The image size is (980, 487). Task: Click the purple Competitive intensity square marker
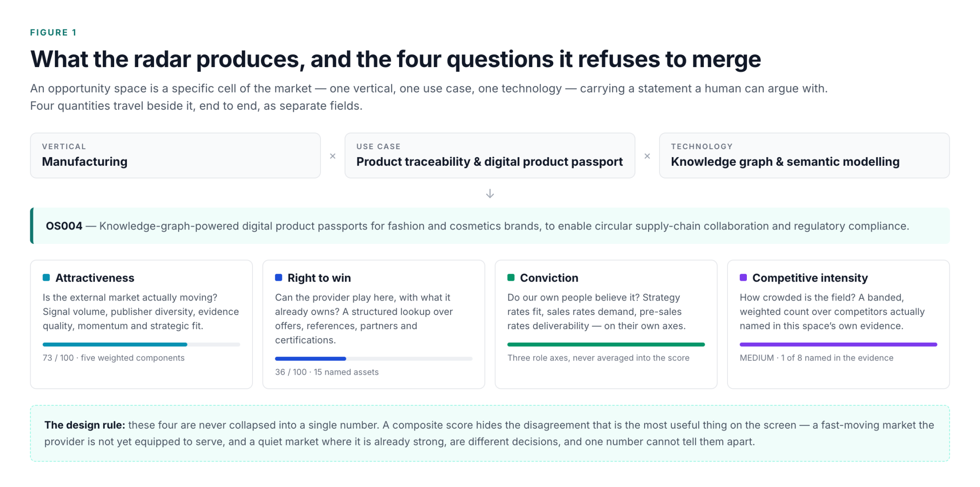point(743,277)
